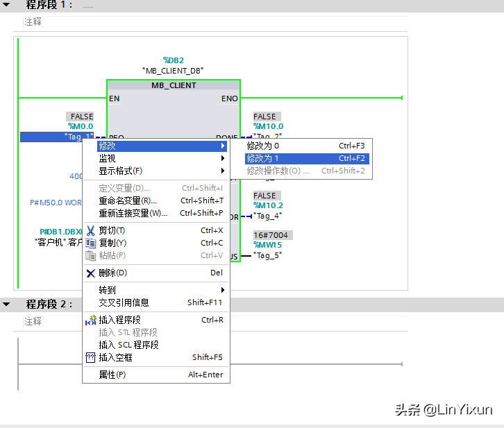Click the Insert empty box icon
The height and width of the screenshot is (428, 504).
(91, 357)
